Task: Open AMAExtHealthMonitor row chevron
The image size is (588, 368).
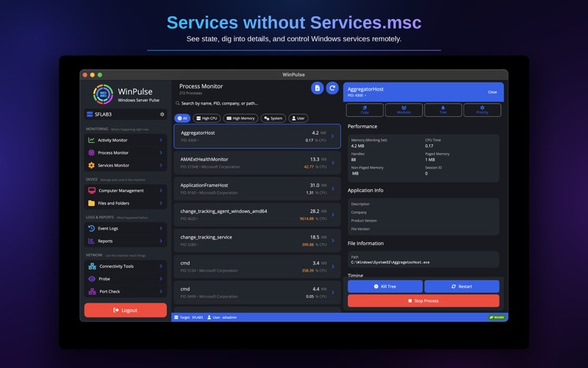Action: point(333,163)
